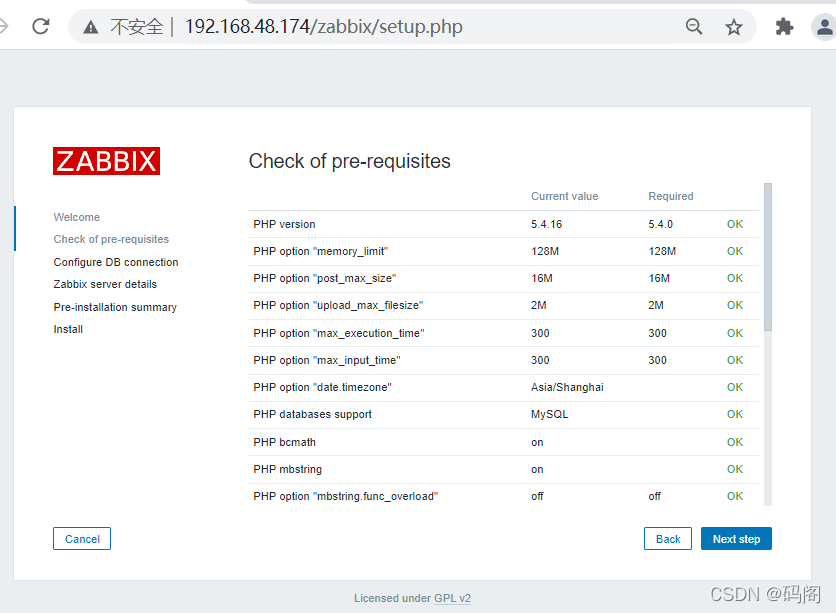This screenshot has height=613, width=836.
Task: Click the PHP databases support label
Action: coord(312,414)
